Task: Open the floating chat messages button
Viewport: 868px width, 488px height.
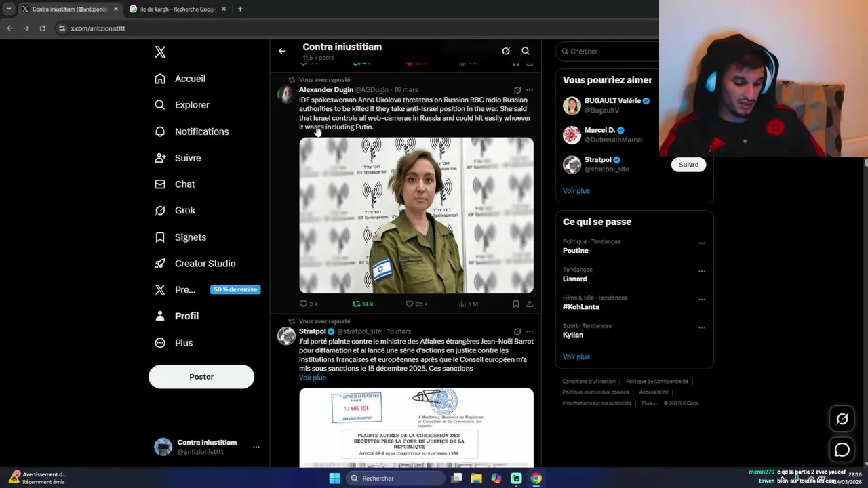Action: click(842, 449)
